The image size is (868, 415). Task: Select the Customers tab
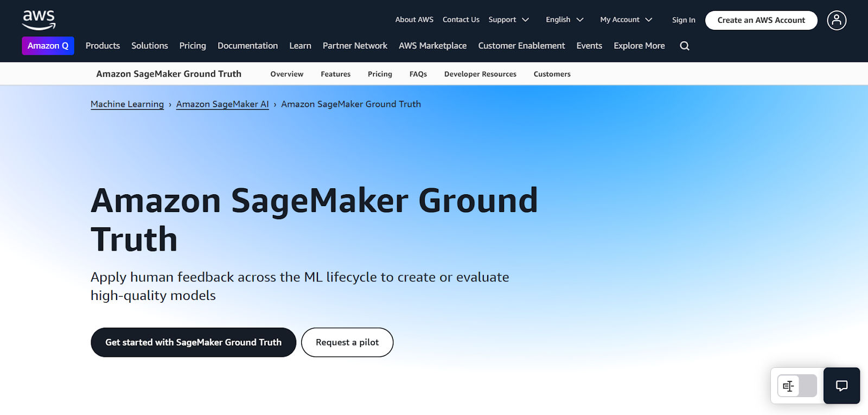tap(552, 74)
